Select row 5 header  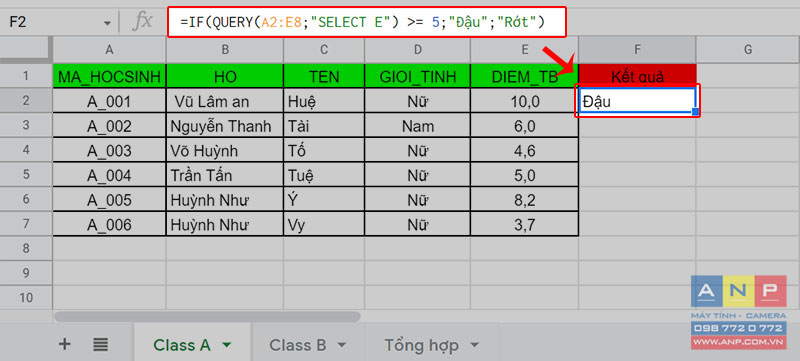click(x=26, y=174)
